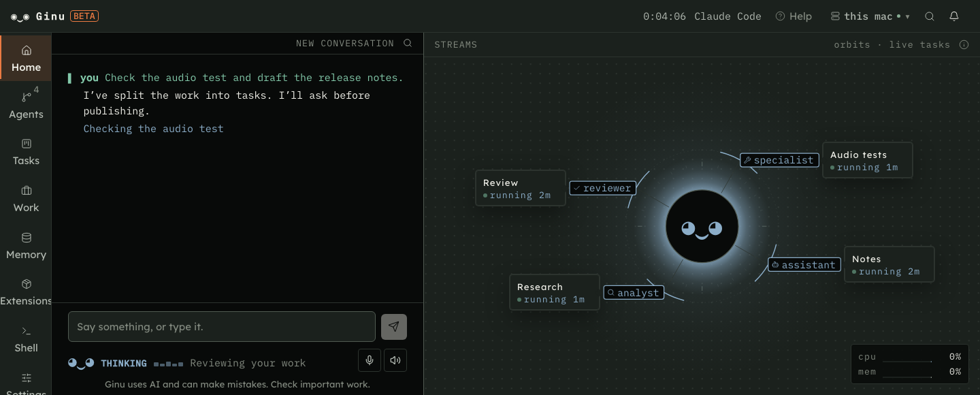Click the Claude Code label in header
The image size is (980, 395).
(728, 16)
